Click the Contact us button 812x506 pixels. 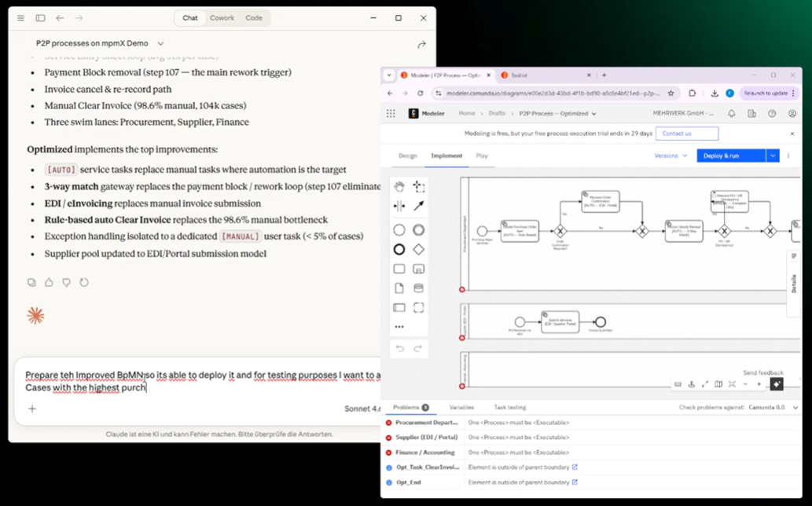tap(687, 134)
